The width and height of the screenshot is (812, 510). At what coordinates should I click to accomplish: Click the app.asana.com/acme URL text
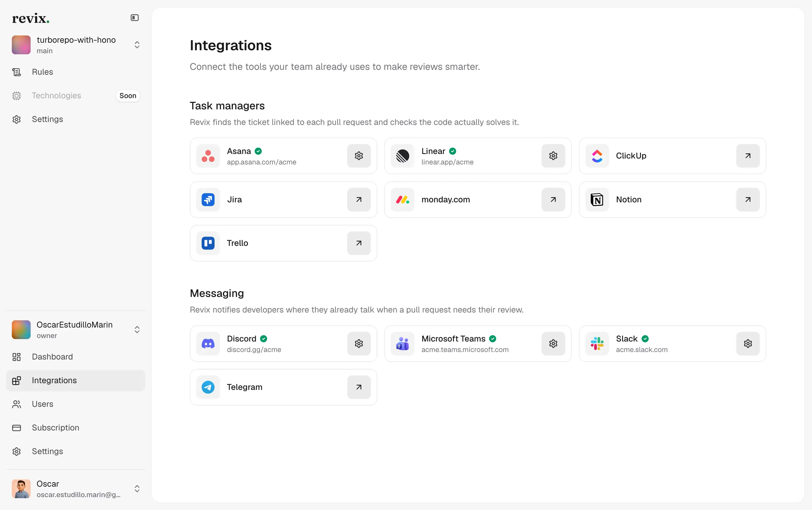pyautogui.click(x=262, y=162)
